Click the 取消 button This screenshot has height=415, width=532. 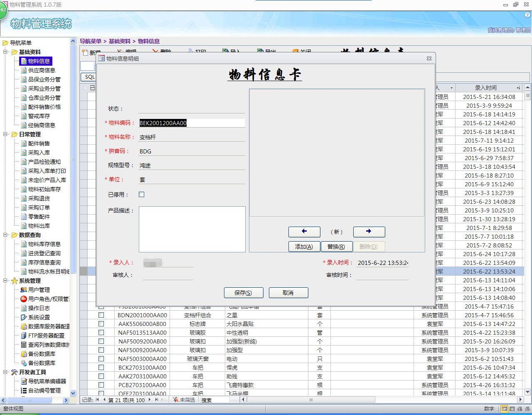coord(288,293)
